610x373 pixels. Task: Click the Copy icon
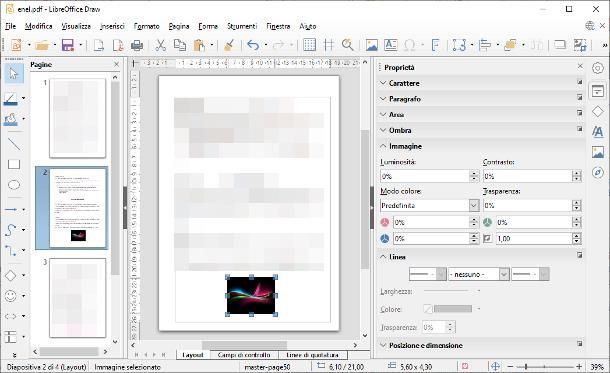pos(179,45)
